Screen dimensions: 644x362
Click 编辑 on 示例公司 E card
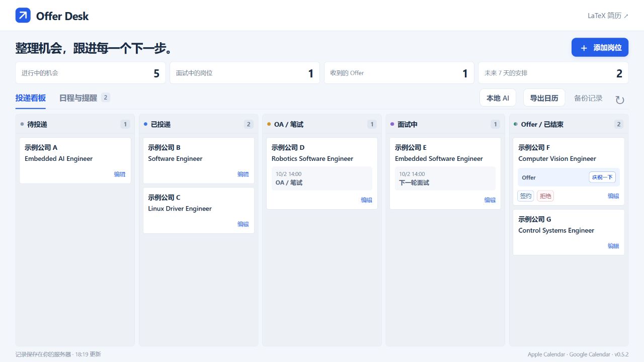[490, 200]
